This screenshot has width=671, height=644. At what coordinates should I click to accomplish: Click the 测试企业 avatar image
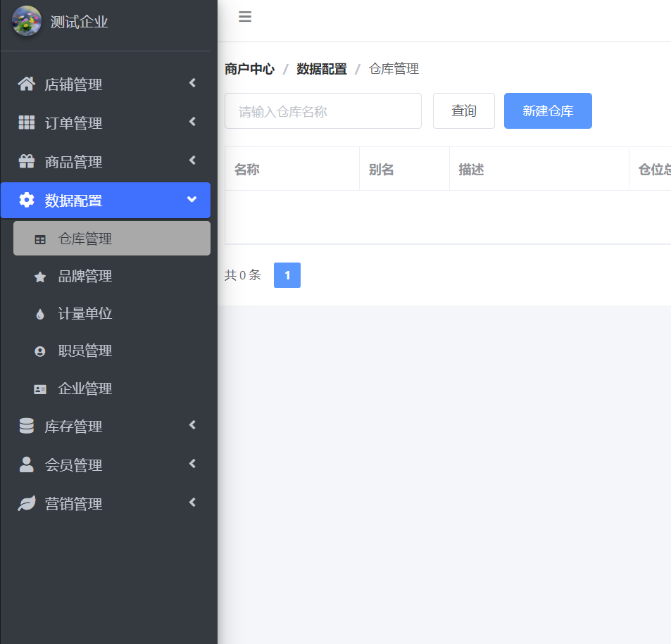[x=27, y=21]
